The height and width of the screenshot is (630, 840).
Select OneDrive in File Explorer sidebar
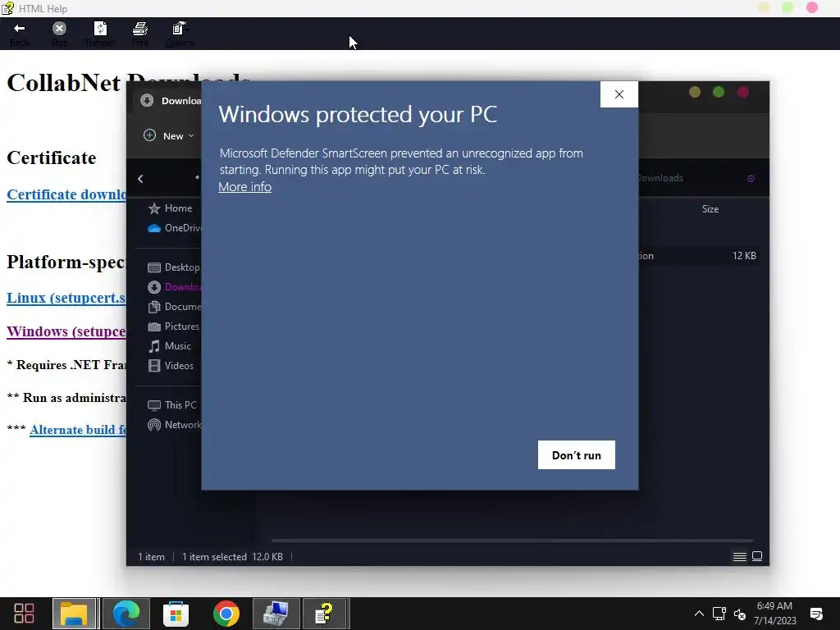coord(174,228)
